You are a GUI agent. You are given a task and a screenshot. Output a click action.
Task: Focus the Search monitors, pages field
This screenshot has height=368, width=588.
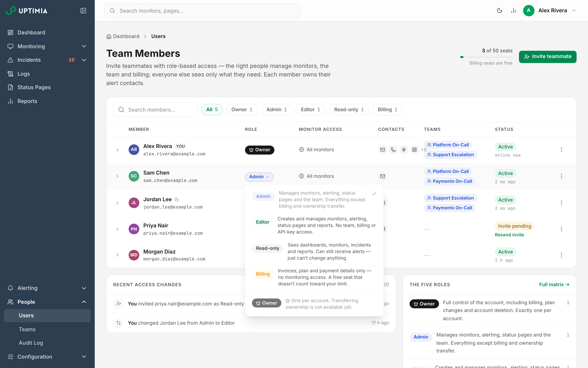[202, 11]
